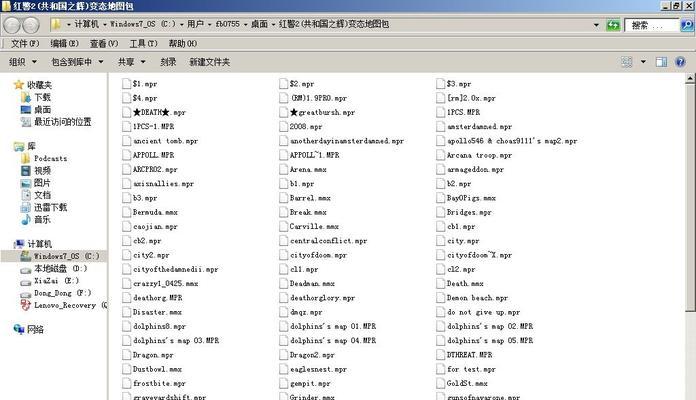Open 迅雷下载 library
The height and width of the screenshot is (400, 696).
pos(44,207)
